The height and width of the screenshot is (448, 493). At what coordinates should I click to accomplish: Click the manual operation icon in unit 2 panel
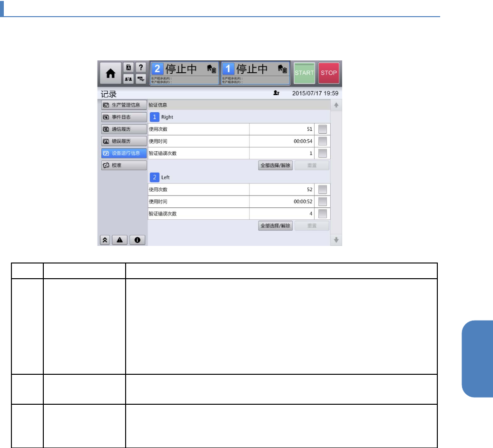click(x=212, y=68)
